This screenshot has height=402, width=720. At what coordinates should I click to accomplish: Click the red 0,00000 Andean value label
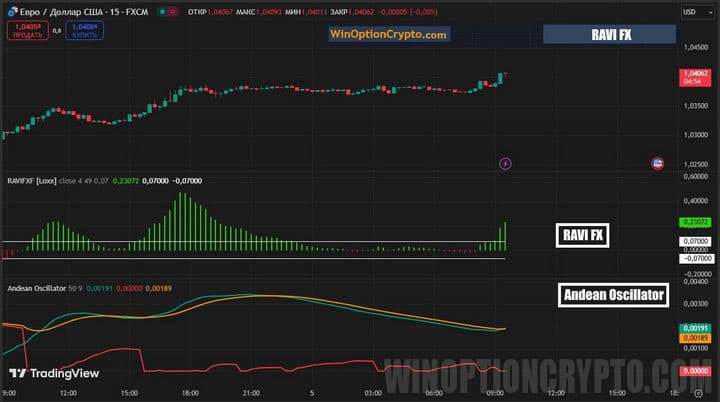[x=693, y=370]
